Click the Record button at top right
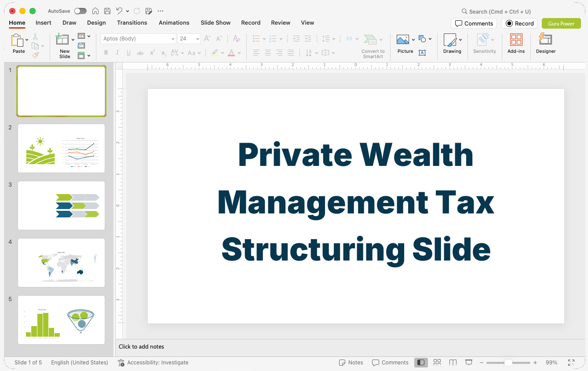The image size is (588, 371). pos(519,23)
